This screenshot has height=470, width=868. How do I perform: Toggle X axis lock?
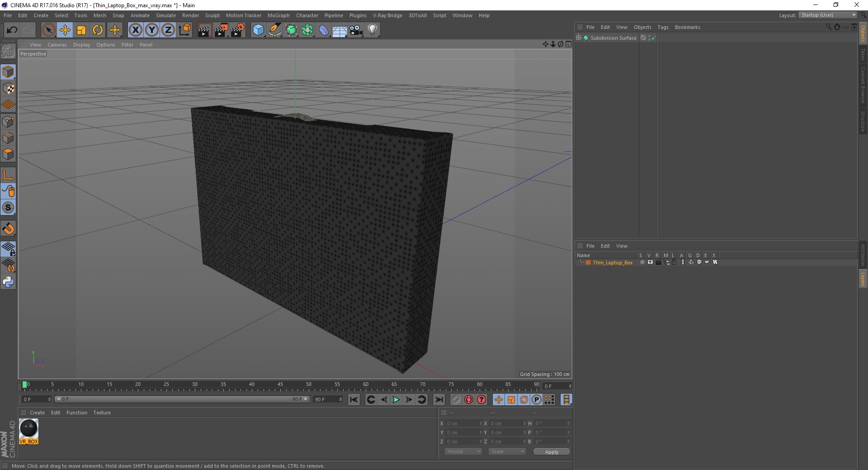coord(135,30)
